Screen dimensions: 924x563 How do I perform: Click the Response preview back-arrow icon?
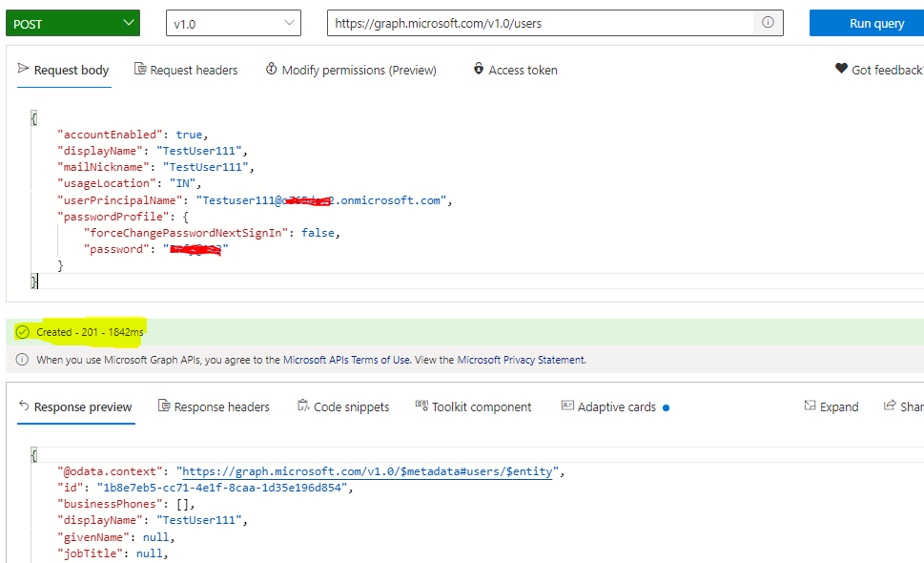pyautogui.click(x=24, y=405)
